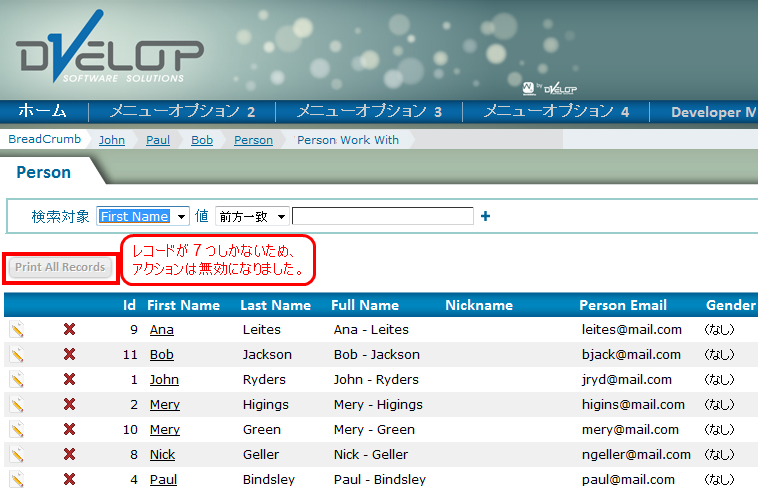Edit the Paul Bindsley record with pencil icon

click(17, 479)
